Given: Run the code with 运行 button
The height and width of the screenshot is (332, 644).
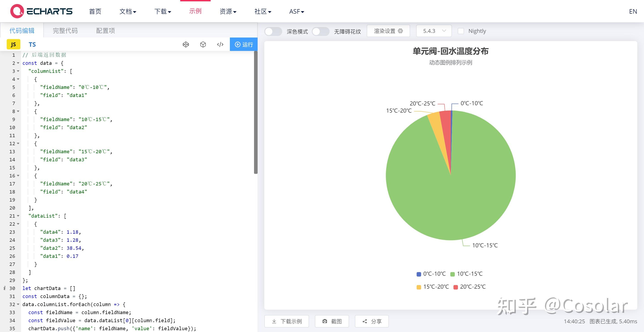Looking at the screenshot, I should 244,44.
